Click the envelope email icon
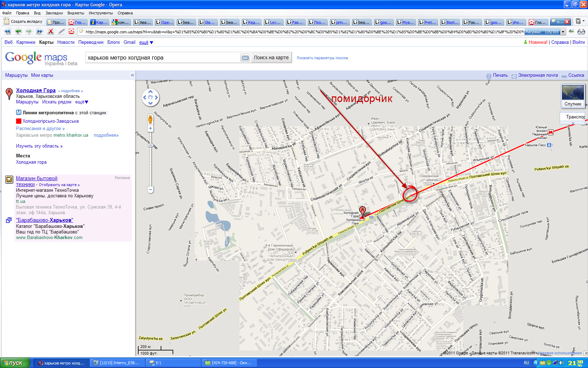This screenshot has width=588, height=368. click(x=514, y=76)
